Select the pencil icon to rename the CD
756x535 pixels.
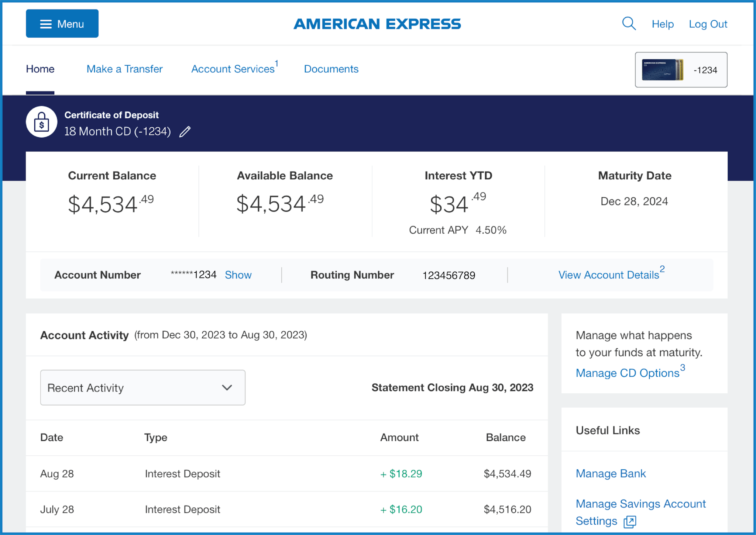tap(185, 131)
